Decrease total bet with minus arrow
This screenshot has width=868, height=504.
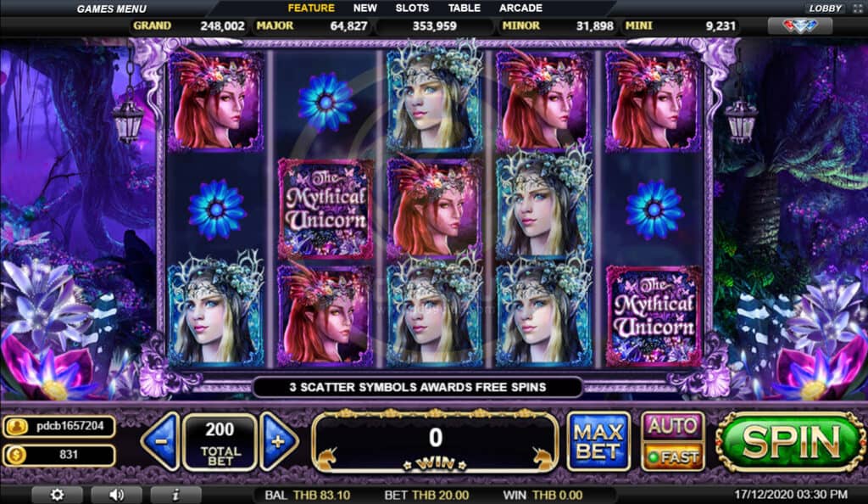pyautogui.click(x=160, y=441)
